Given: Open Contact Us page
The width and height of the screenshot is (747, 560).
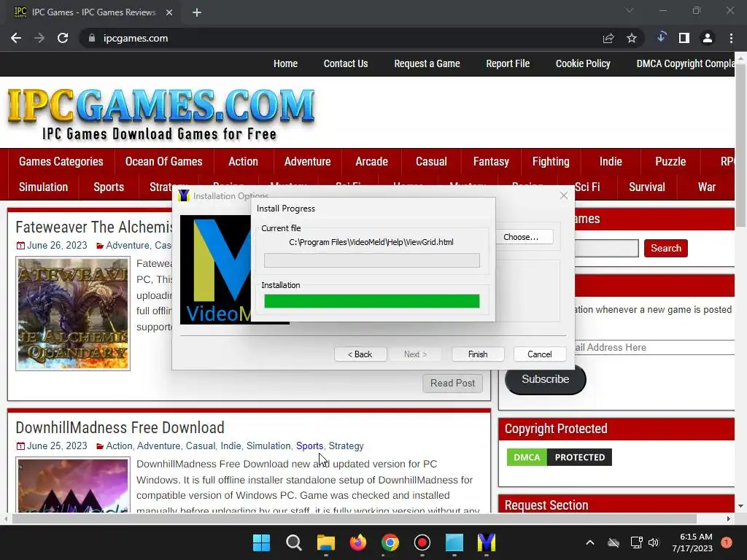Looking at the screenshot, I should pyautogui.click(x=346, y=64).
